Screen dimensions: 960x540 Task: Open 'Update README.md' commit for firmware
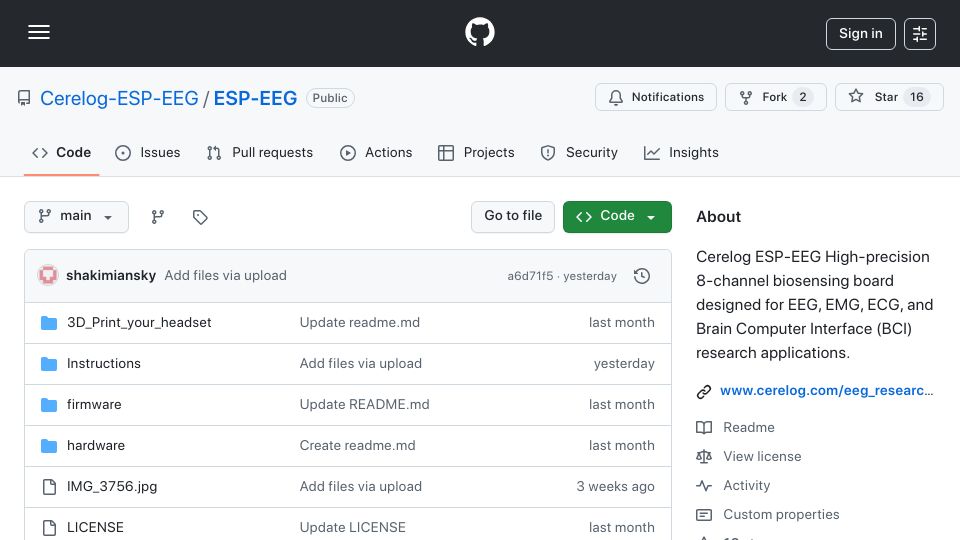pyautogui.click(x=364, y=405)
